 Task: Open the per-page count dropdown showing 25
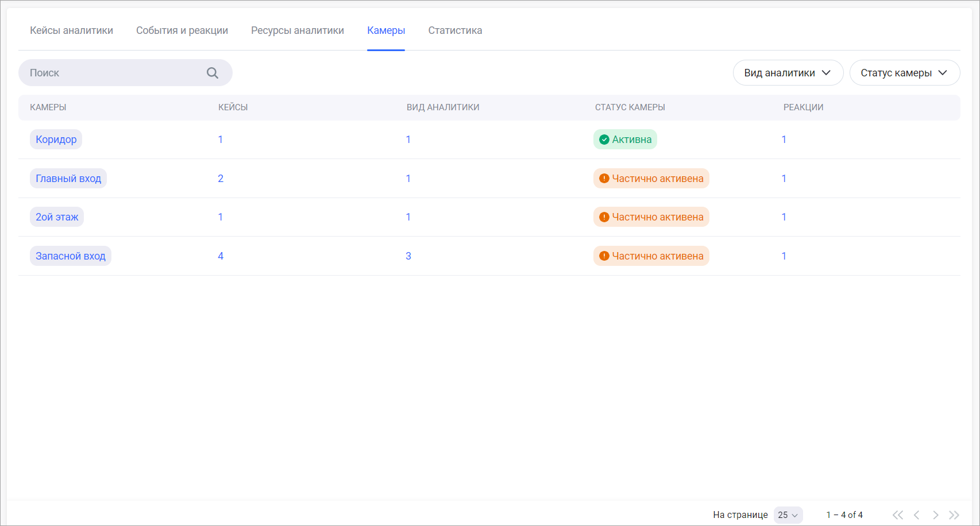(x=788, y=515)
